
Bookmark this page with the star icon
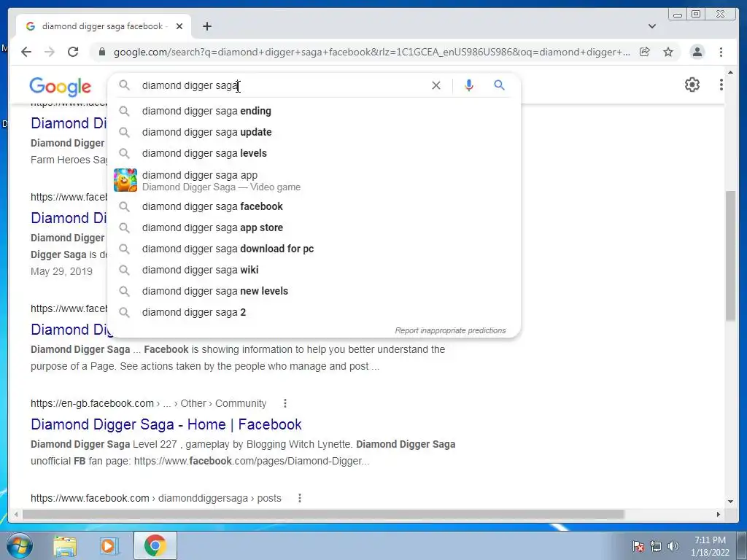coord(668,52)
